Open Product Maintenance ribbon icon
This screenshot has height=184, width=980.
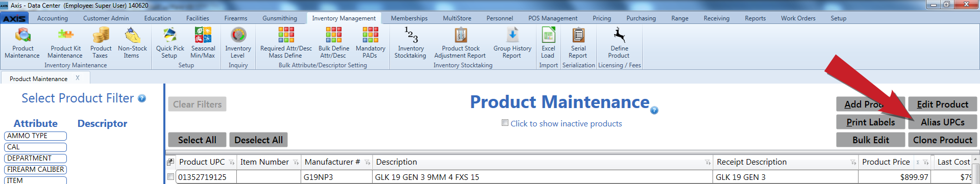point(22,43)
